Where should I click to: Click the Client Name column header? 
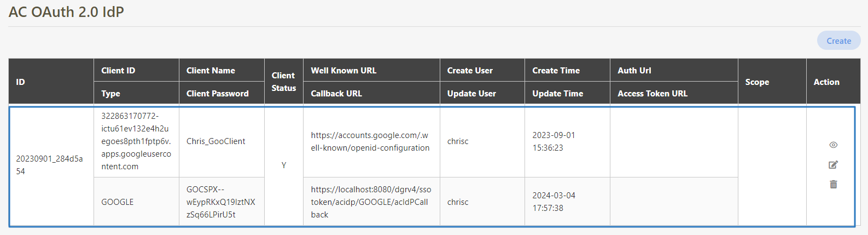coord(211,71)
